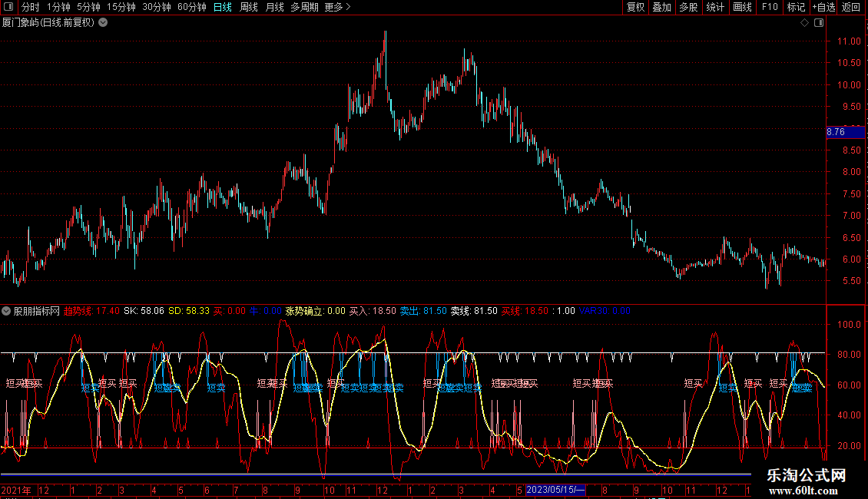Select the 周线 weekly period tab

[x=249, y=8]
